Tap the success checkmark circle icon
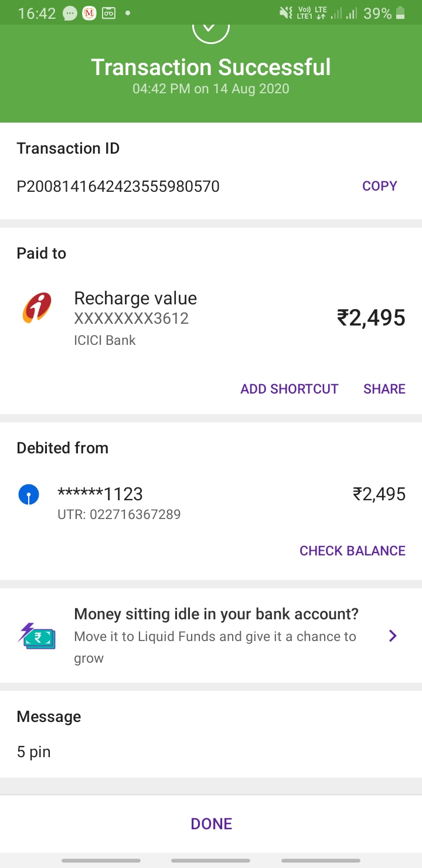The image size is (422, 868). click(211, 30)
